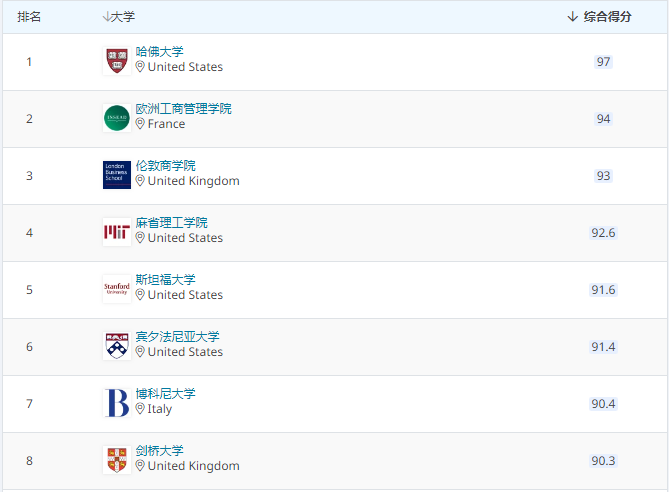Click location pin icon under 宾夕法尼亚大学
Viewport: 669px width, 492px height.
[140, 352]
